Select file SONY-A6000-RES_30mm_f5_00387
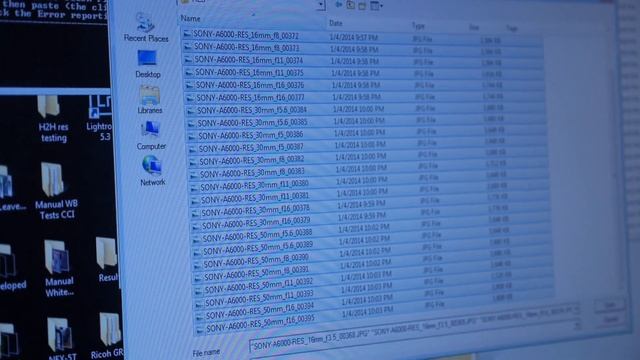This screenshot has height=360, width=640. 251,147
